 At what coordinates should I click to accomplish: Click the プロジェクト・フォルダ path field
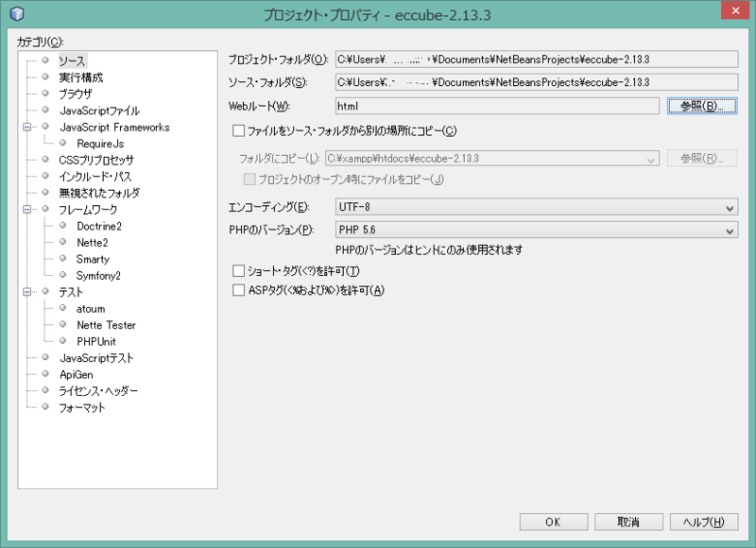(x=537, y=60)
